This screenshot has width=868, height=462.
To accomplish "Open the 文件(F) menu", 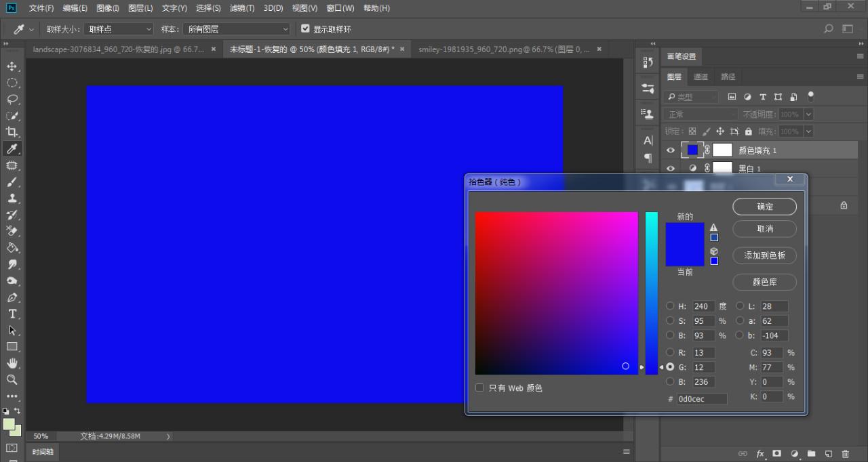I will click(41, 8).
